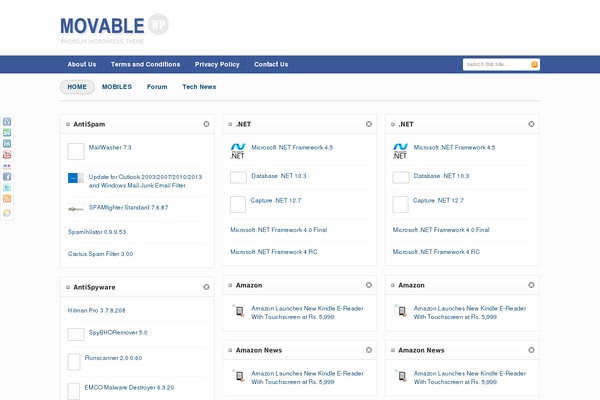This screenshot has width=600, height=400.
Task: Open the Tech News tab
Action: (x=199, y=87)
